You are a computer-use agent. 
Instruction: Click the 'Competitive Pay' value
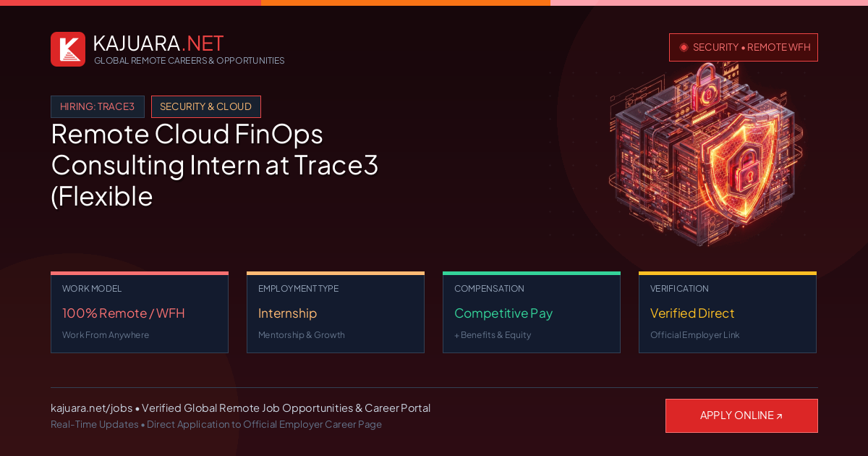tap(503, 313)
